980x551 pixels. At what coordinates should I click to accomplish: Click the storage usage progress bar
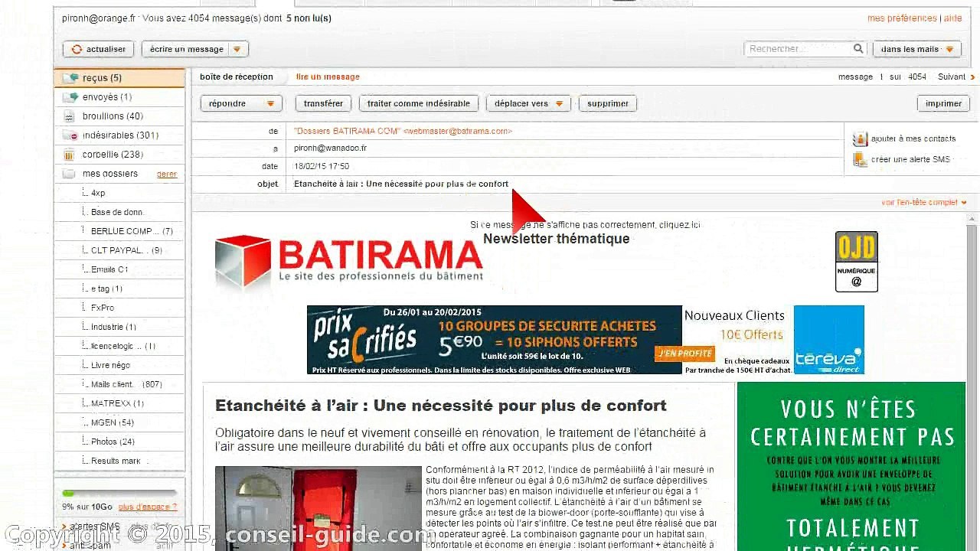(119, 494)
